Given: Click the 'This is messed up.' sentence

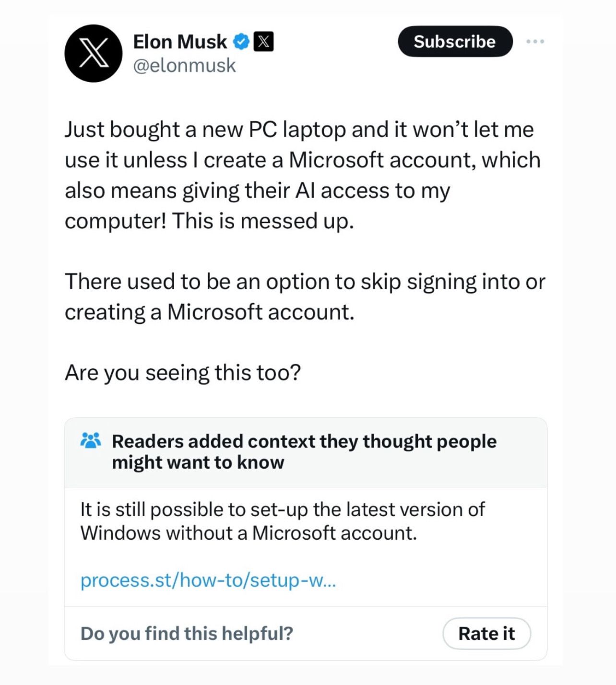Looking at the screenshot, I should [x=262, y=221].
